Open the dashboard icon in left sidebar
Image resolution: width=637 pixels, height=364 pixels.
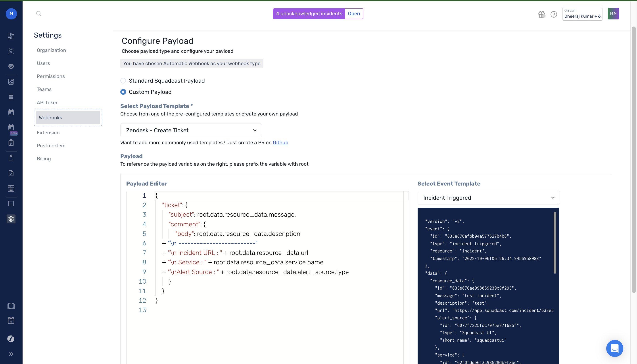11,36
